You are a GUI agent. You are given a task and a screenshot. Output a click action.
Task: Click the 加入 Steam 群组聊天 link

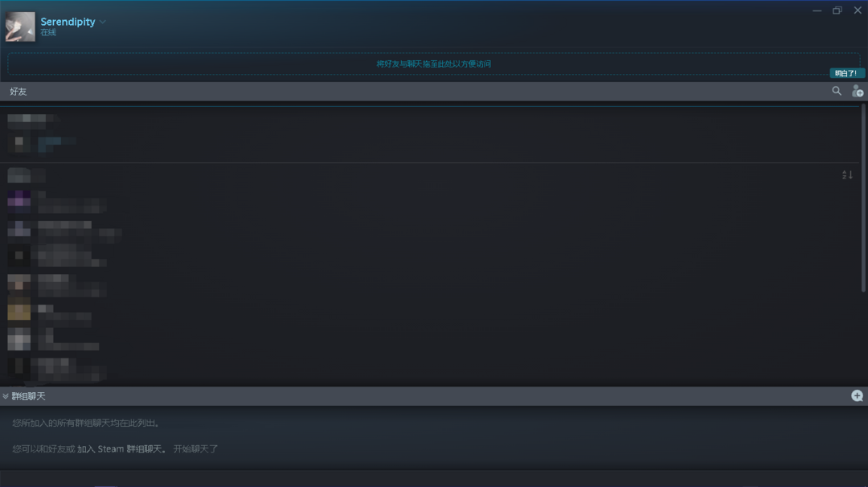[120, 448]
